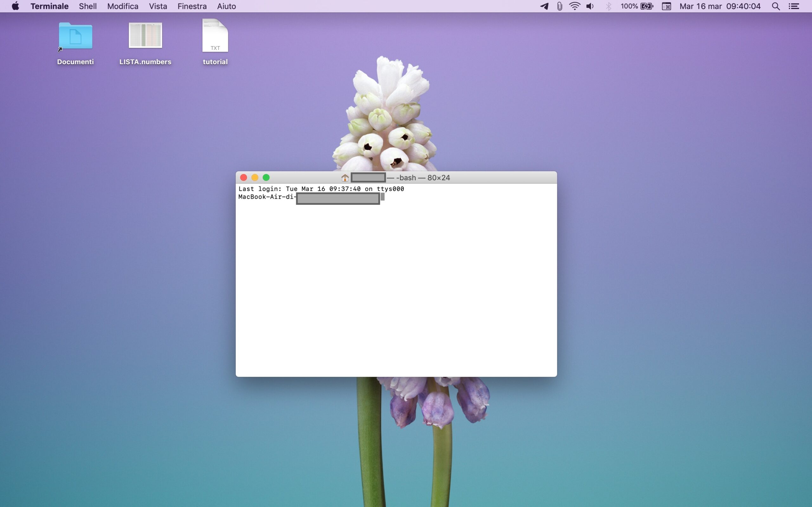Select the Documenti folder on desktop
Image resolution: width=812 pixels, height=507 pixels.
click(x=75, y=36)
